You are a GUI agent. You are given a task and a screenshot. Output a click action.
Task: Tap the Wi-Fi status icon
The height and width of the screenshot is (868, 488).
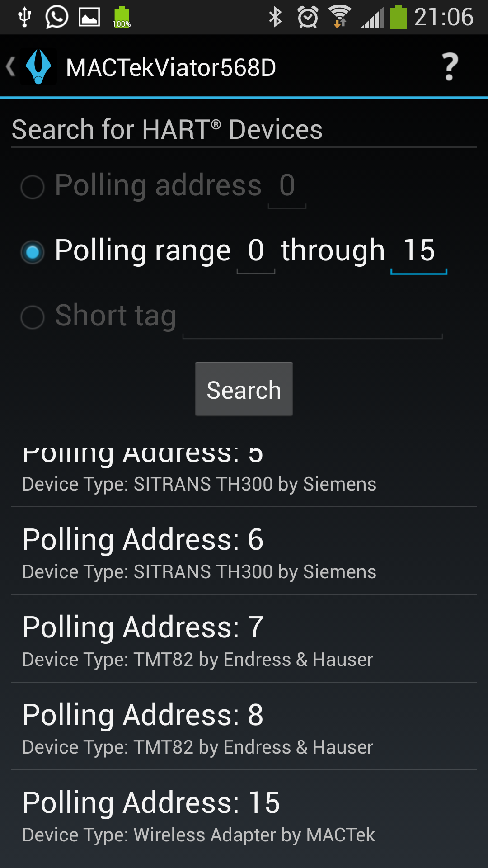(340, 17)
